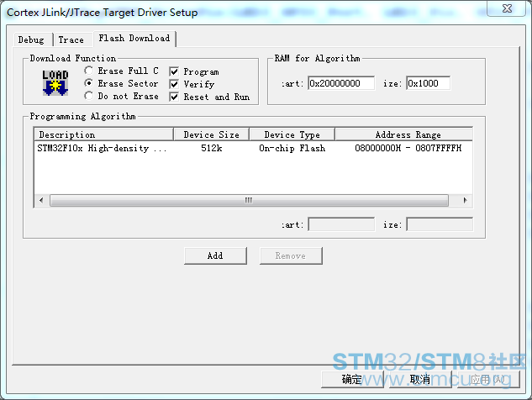Image resolution: width=532 pixels, height=400 pixels.
Task: Click the algorithm list scrollbar thumb
Action: tap(249, 200)
